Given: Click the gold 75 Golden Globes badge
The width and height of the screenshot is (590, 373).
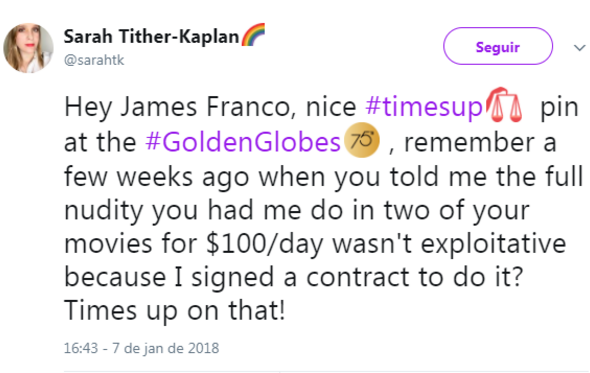Looking at the screenshot, I should 362,140.
